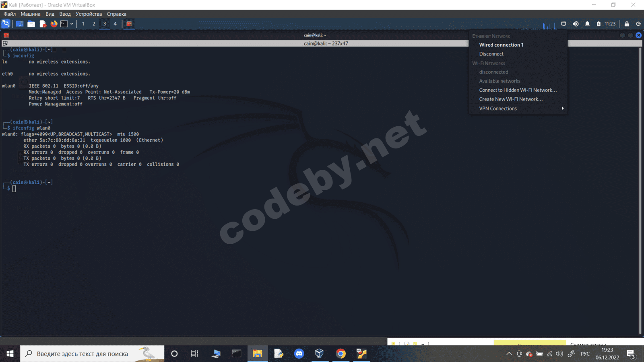The image size is (644, 362).
Task: Open Google Chrome from the taskbar
Action: (341, 354)
